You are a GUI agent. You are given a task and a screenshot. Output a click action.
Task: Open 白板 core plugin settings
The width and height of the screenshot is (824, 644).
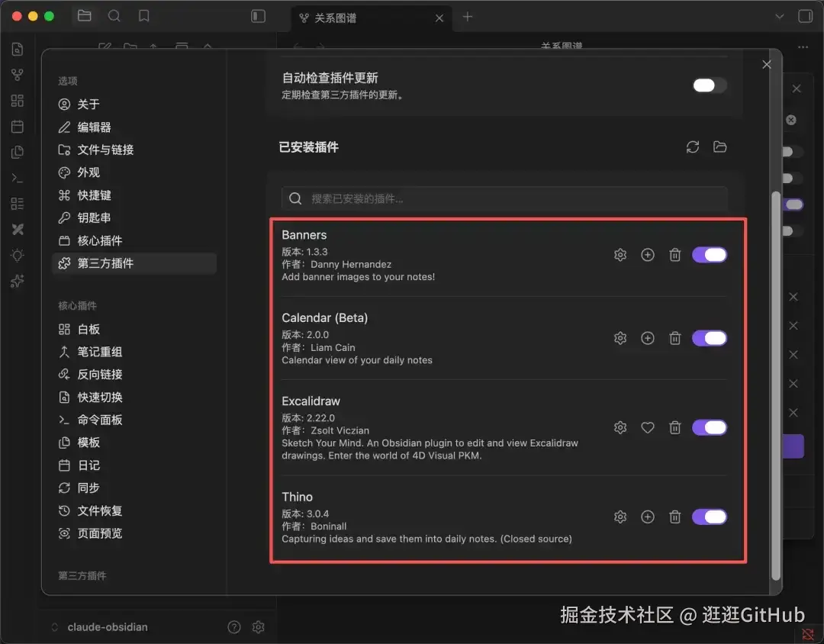pyautogui.click(x=134, y=329)
